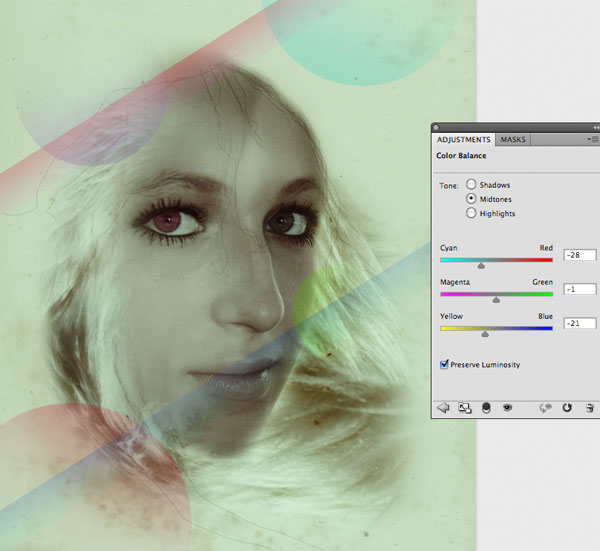Click the Color Balance heading text
The height and width of the screenshot is (551, 600).
tap(461, 156)
